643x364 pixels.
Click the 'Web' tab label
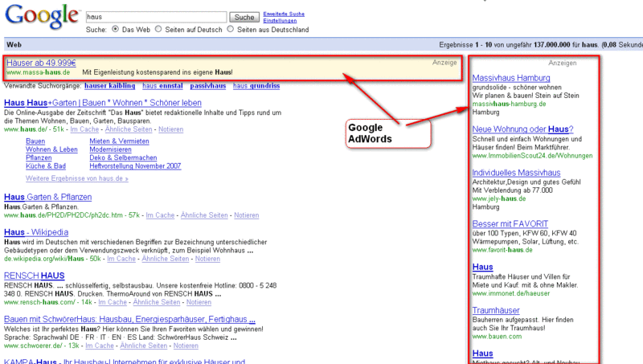pyautogui.click(x=14, y=45)
